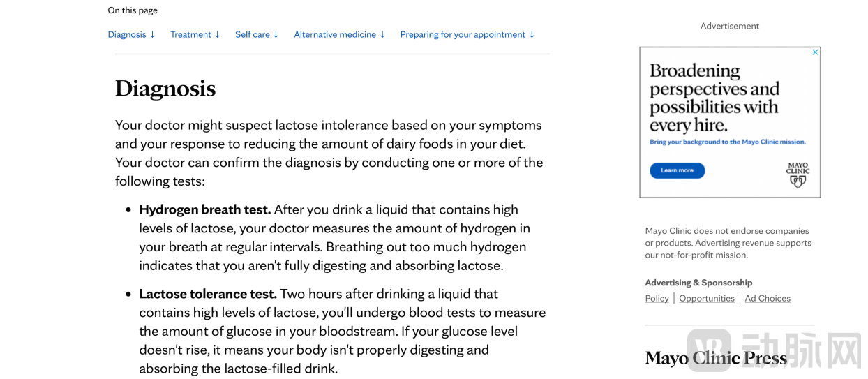
Task: Click 'Bring your background' blue ad text
Action: [727, 142]
